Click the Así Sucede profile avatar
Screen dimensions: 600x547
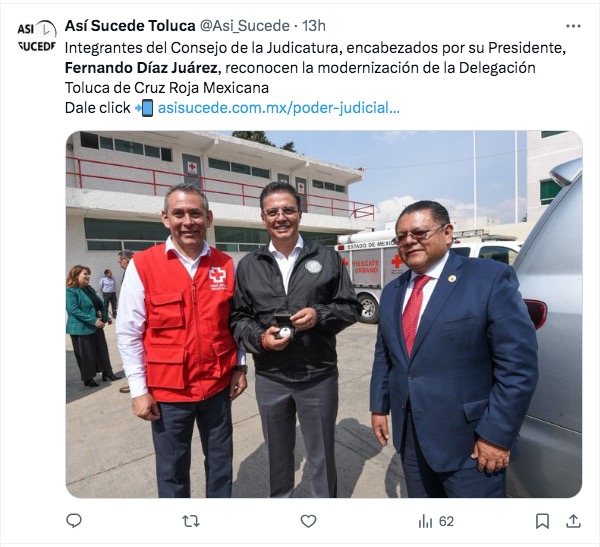(37, 36)
